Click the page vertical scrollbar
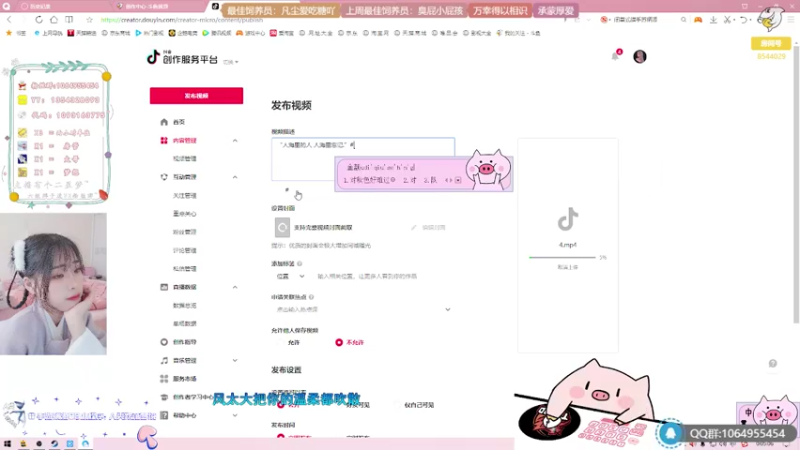Screen dimensions: 800x450 [795, 184]
